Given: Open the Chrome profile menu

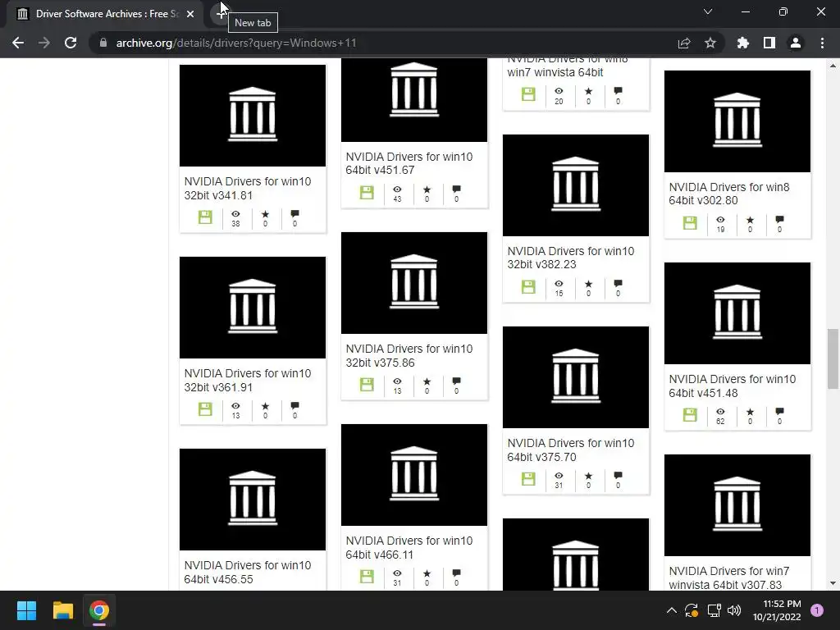Looking at the screenshot, I should [x=796, y=43].
